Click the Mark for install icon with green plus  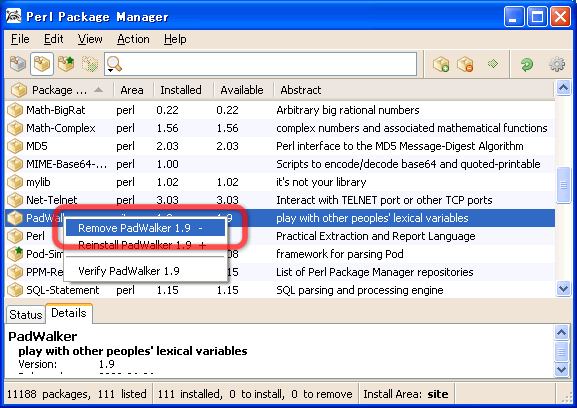(x=440, y=64)
